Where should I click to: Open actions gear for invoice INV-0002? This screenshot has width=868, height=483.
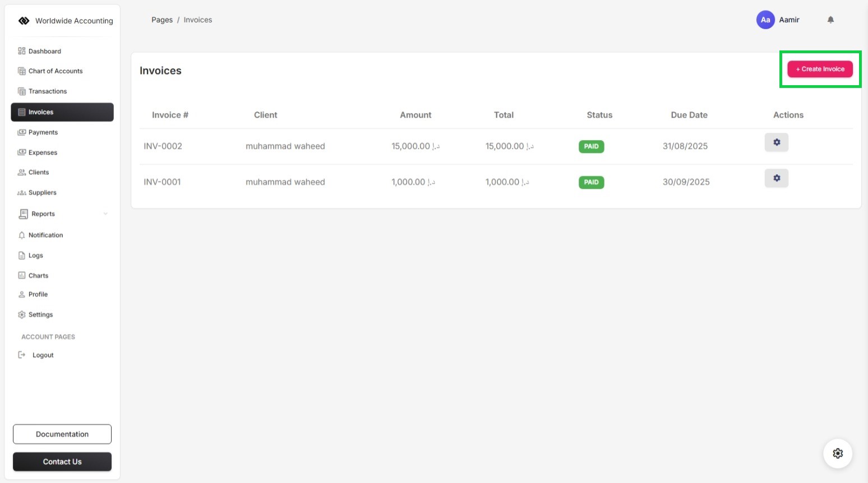[x=777, y=142]
